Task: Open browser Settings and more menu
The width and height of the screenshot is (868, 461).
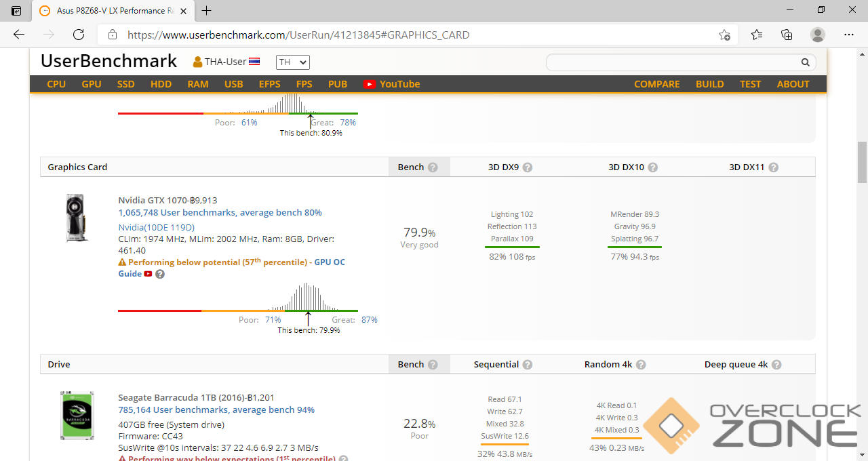Action: tap(849, 35)
